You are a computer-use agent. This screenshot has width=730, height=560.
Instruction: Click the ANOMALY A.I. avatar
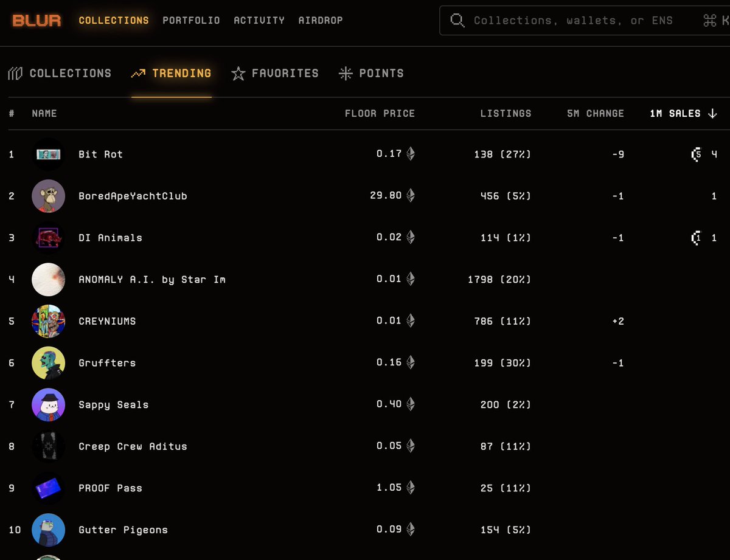coord(48,280)
